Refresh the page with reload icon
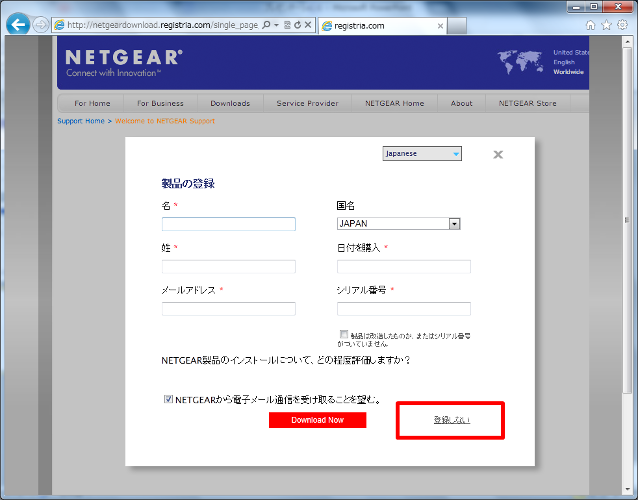This screenshot has width=638, height=500. (x=297, y=25)
